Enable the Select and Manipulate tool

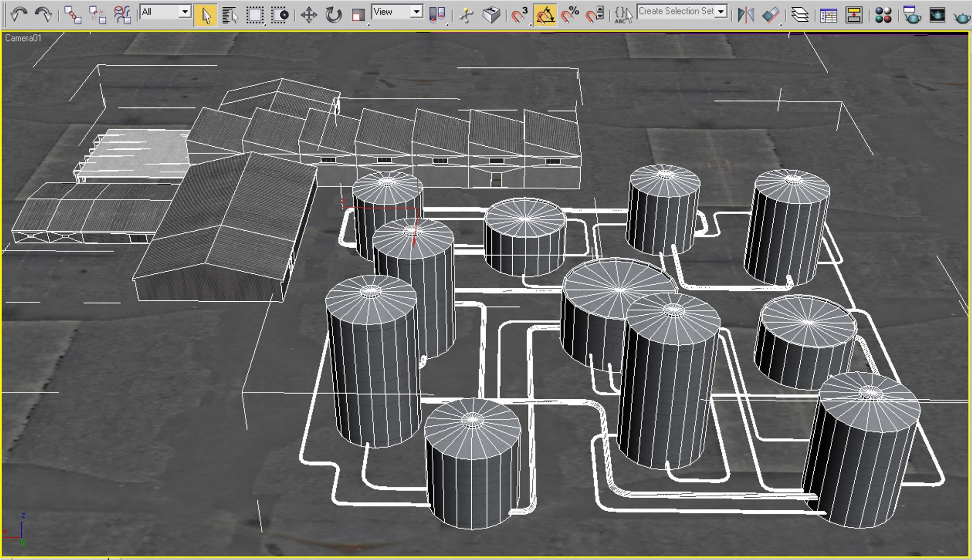pos(467,15)
